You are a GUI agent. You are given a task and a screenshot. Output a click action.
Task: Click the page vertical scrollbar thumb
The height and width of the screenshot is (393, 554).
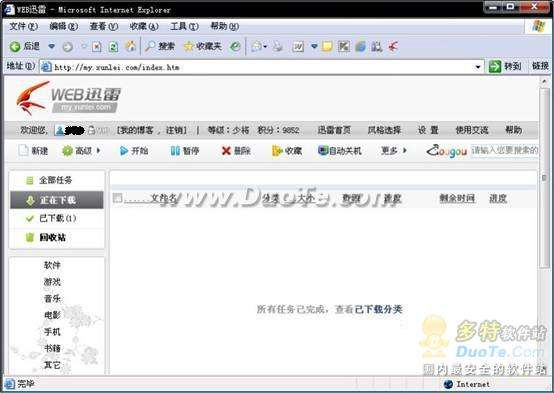coord(544,178)
